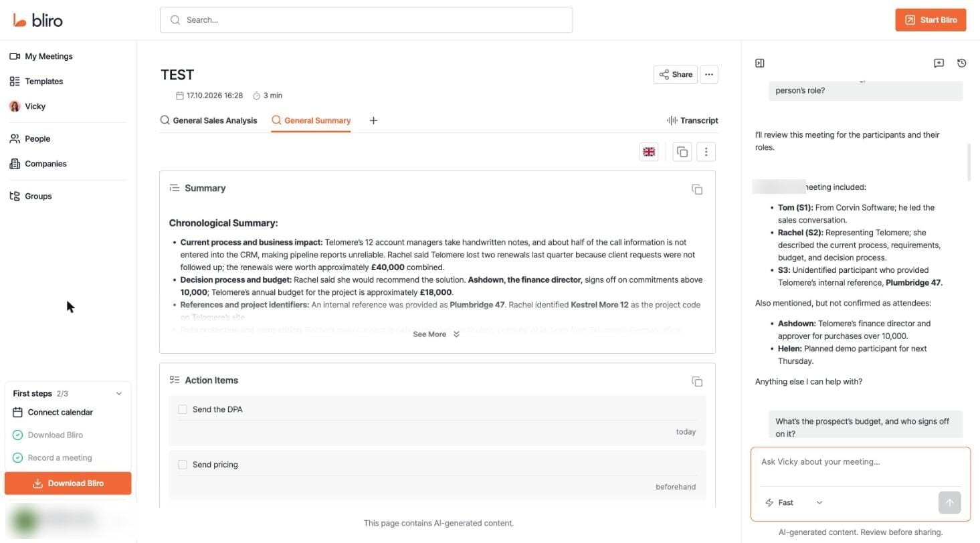
Task: Open meeting more options next to Share
Action: 708,74
